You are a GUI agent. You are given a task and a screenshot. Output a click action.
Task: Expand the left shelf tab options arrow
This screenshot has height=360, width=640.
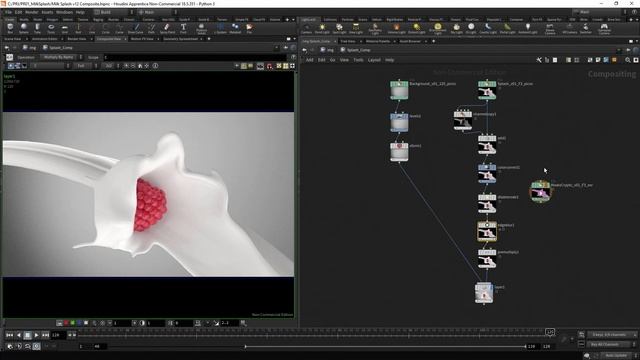coord(293,19)
